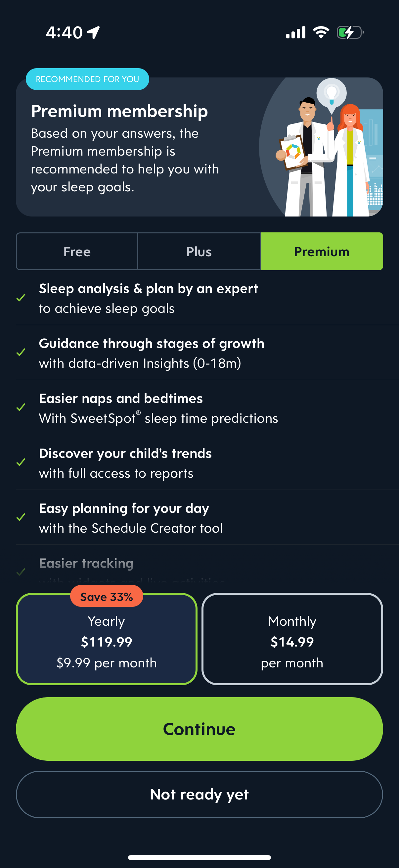Tap checkmark beside Guidance through stages of growth
The height and width of the screenshot is (868, 399).
coord(21,353)
